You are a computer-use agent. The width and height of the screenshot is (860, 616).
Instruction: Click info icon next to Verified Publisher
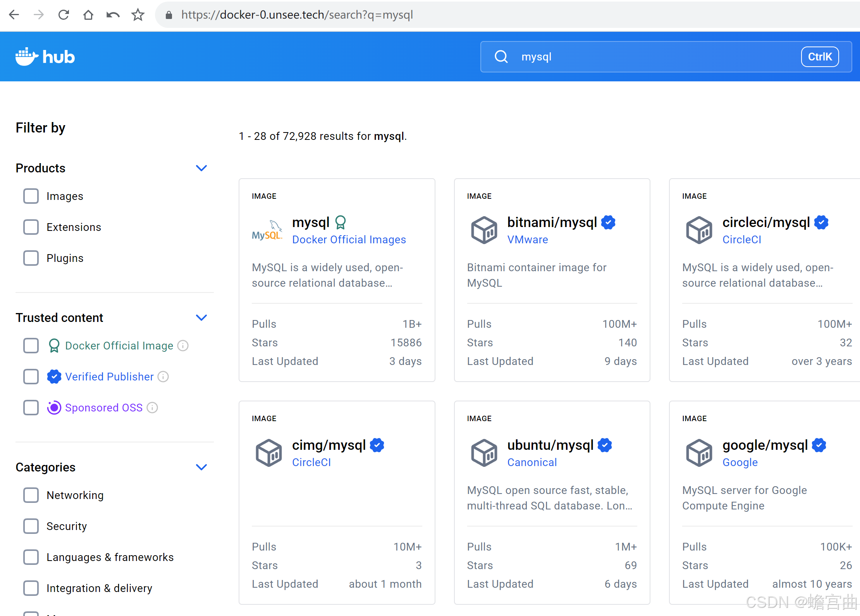click(163, 377)
